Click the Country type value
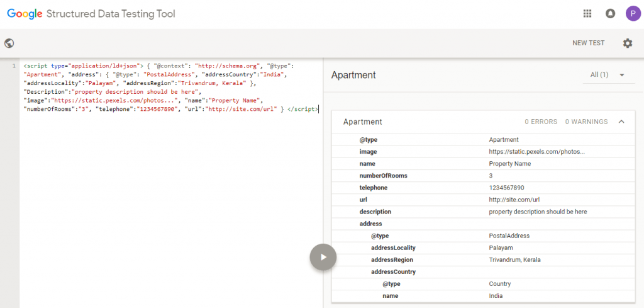 click(500, 283)
